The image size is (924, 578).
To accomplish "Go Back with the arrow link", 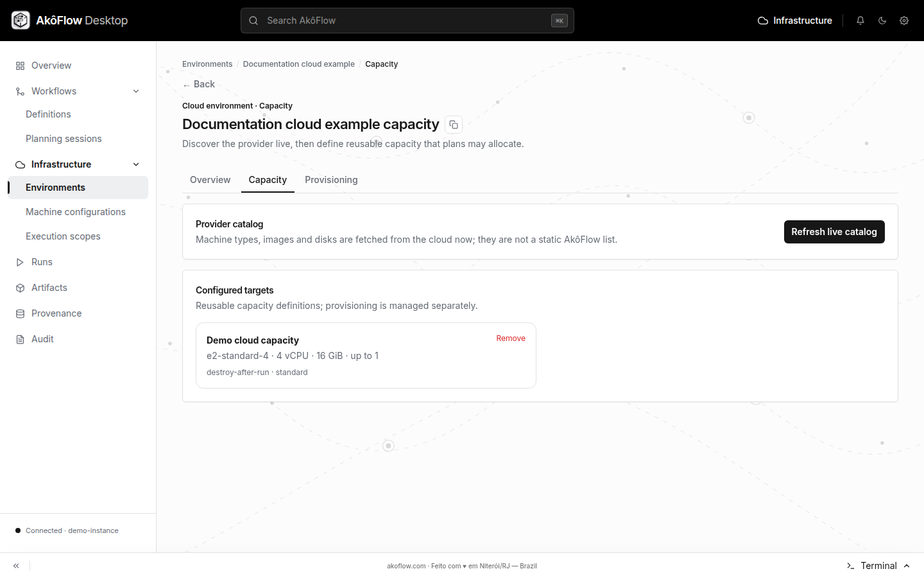I will [199, 84].
